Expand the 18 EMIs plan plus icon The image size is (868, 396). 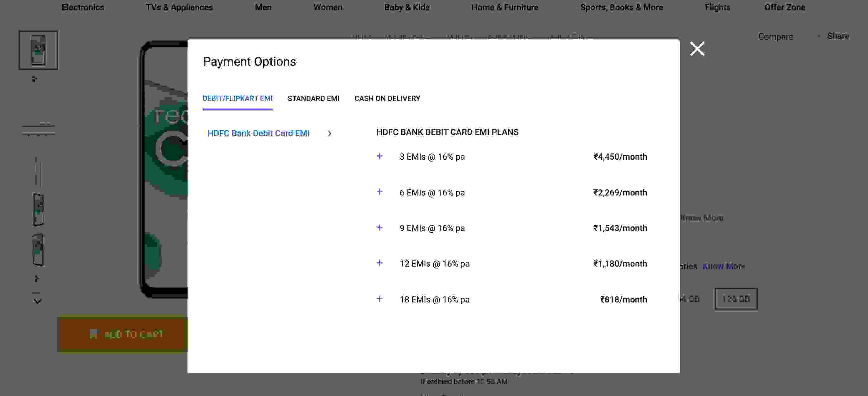pos(379,299)
